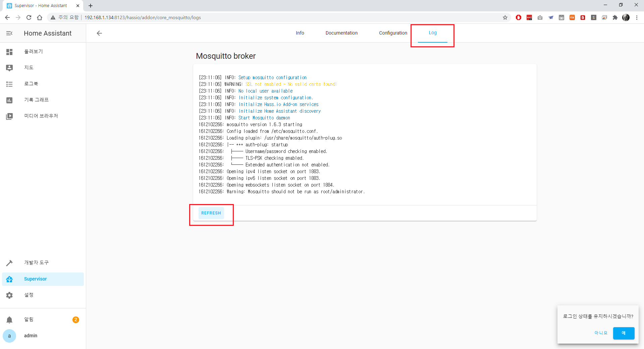Switch to the Info tab
The width and height of the screenshot is (644, 349).
click(x=300, y=33)
